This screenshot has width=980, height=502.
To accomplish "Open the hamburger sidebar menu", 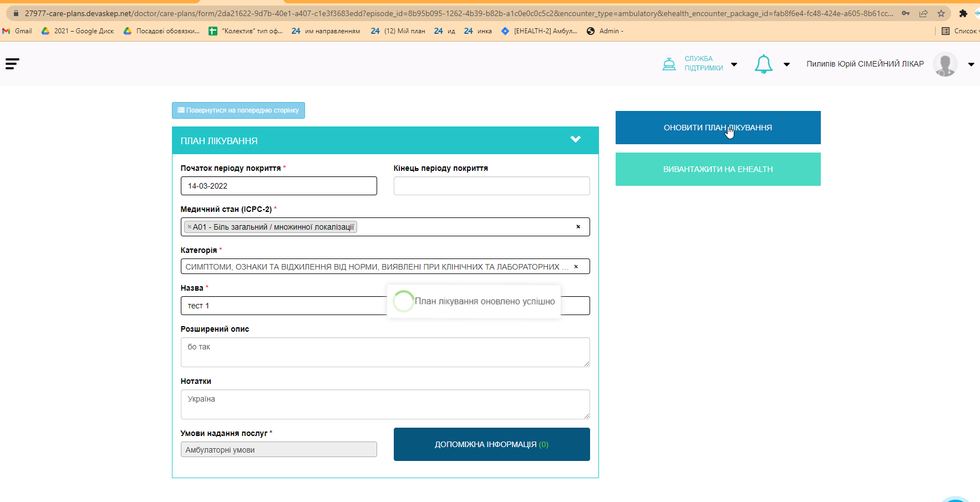I will [x=12, y=64].
